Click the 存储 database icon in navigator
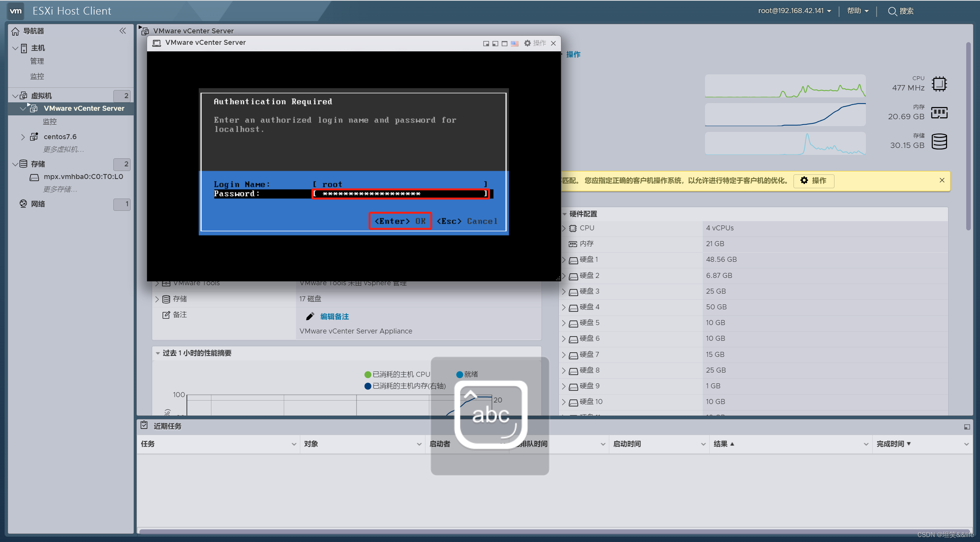 [23, 164]
